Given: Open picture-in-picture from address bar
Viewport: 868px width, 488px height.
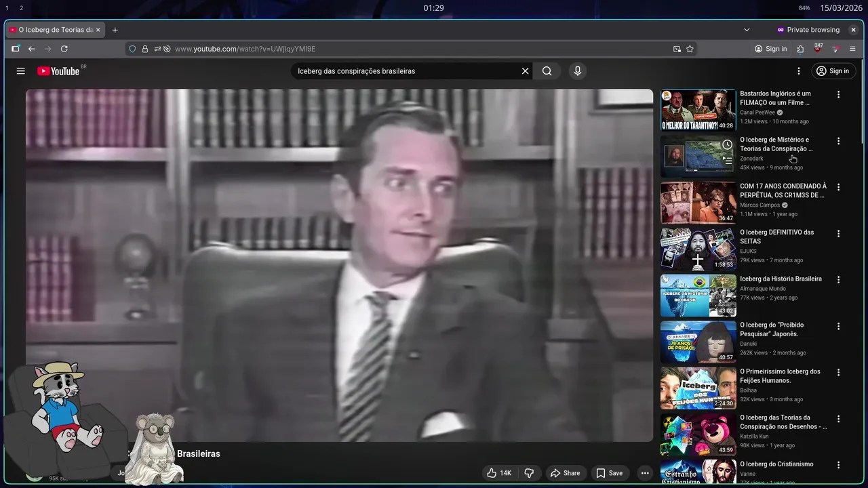Looking at the screenshot, I should click(x=677, y=49).
